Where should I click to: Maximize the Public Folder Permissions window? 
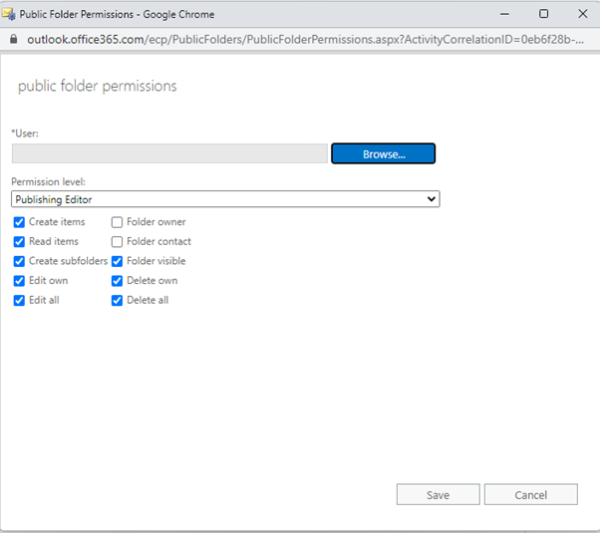tap(543, 14)
